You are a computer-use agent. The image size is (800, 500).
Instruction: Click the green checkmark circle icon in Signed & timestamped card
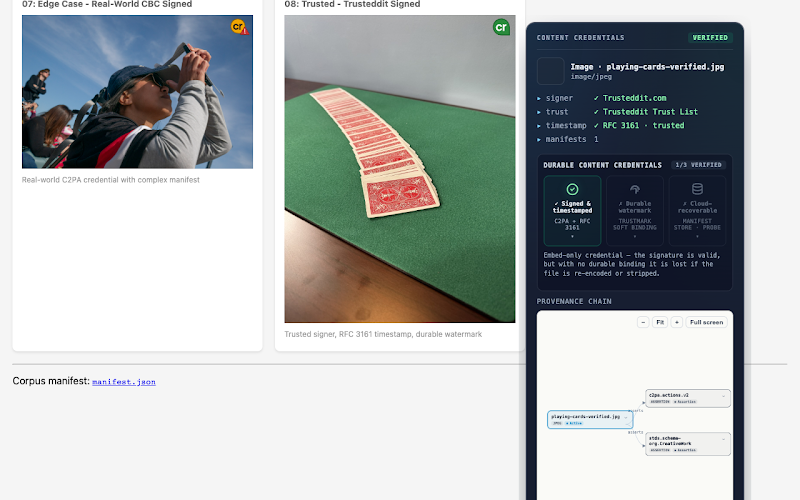tap(572, 189)
